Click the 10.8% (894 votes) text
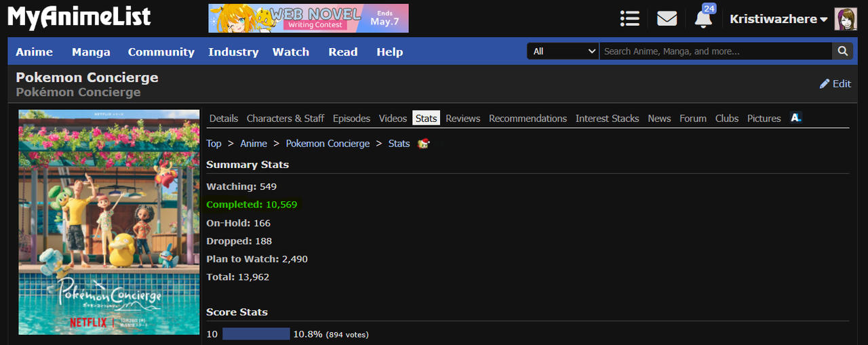The image size is (868, 345). 331,334
